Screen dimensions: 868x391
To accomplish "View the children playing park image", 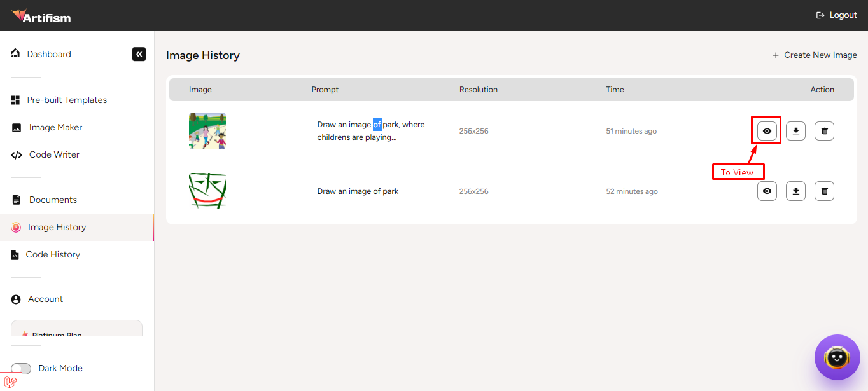I will (x=767, y=131).
